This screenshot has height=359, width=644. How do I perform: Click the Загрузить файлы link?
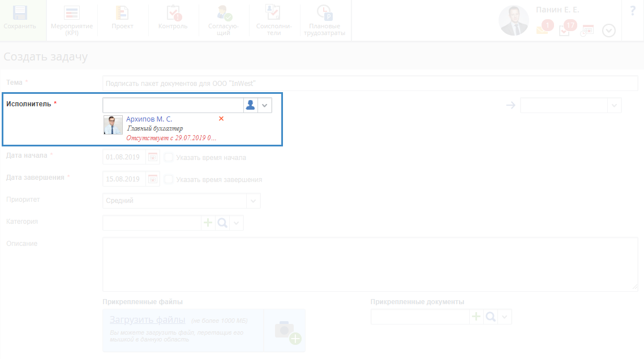point(147,320)
